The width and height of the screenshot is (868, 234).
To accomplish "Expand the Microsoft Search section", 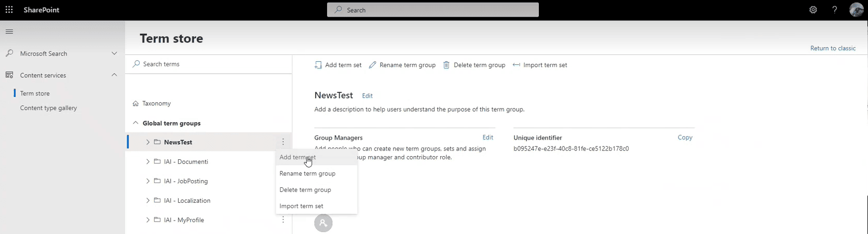I will click(x=114, y=53).
